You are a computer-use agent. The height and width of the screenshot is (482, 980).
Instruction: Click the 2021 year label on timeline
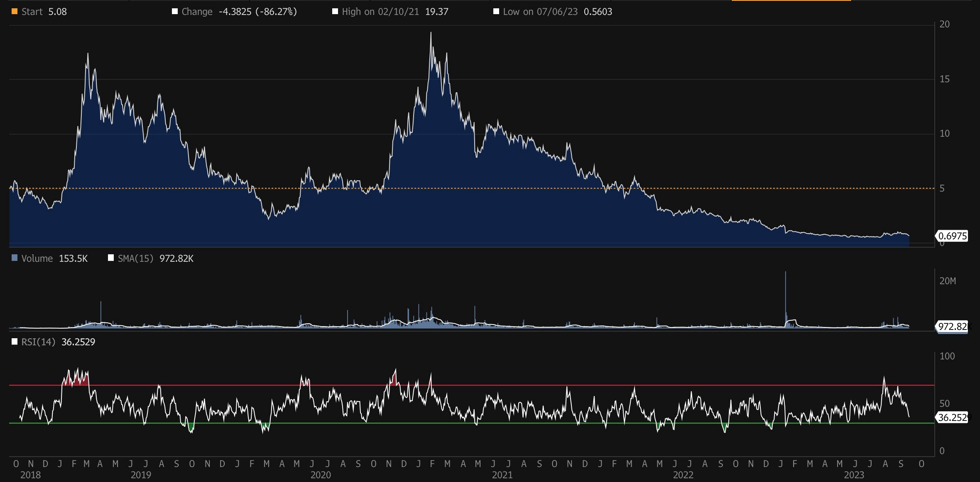click(502, 475)
